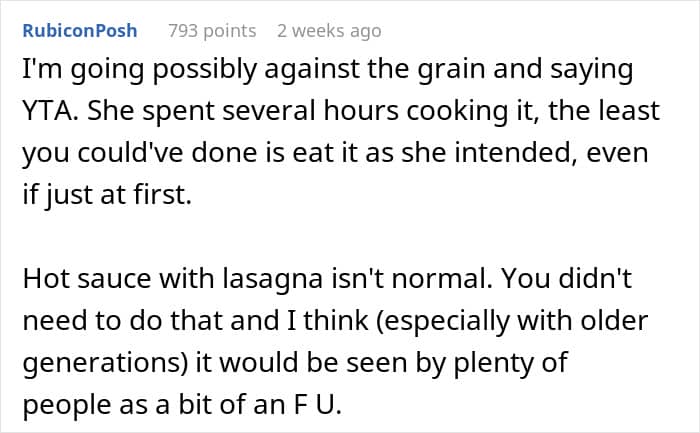Click the phrase 'the least' at line end
The width and height of the screenshot is (700, 433).
click(616, 111)
